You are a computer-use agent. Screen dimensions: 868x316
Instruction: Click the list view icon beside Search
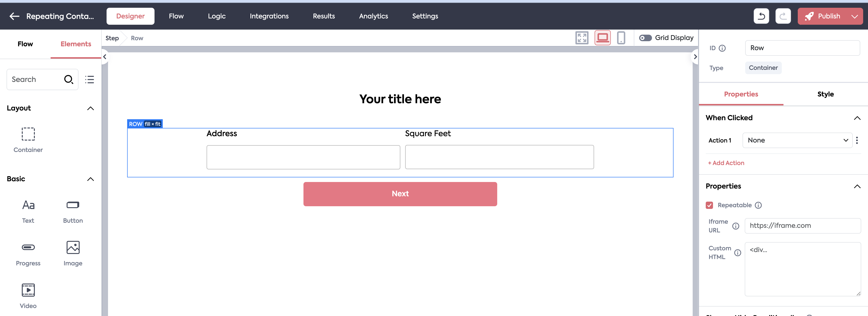89,79
